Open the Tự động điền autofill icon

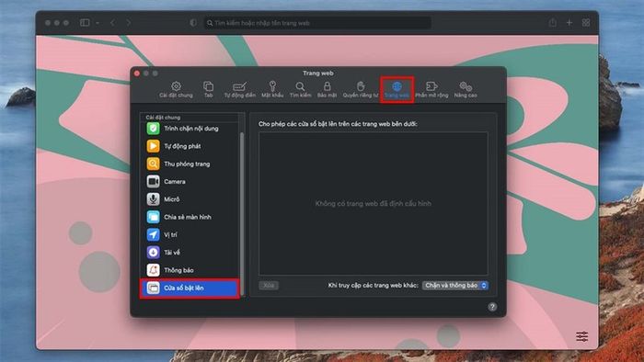(239, 89)
